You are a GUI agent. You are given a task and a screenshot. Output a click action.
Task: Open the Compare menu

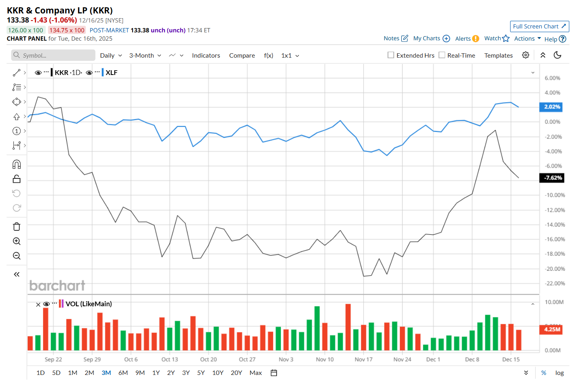(242, 56)
